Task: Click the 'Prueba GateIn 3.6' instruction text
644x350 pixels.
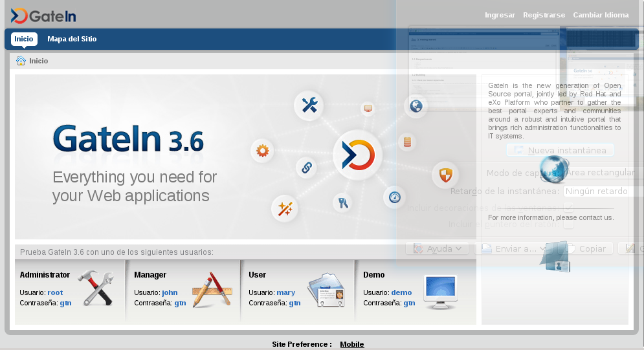Action: point(117,252)
